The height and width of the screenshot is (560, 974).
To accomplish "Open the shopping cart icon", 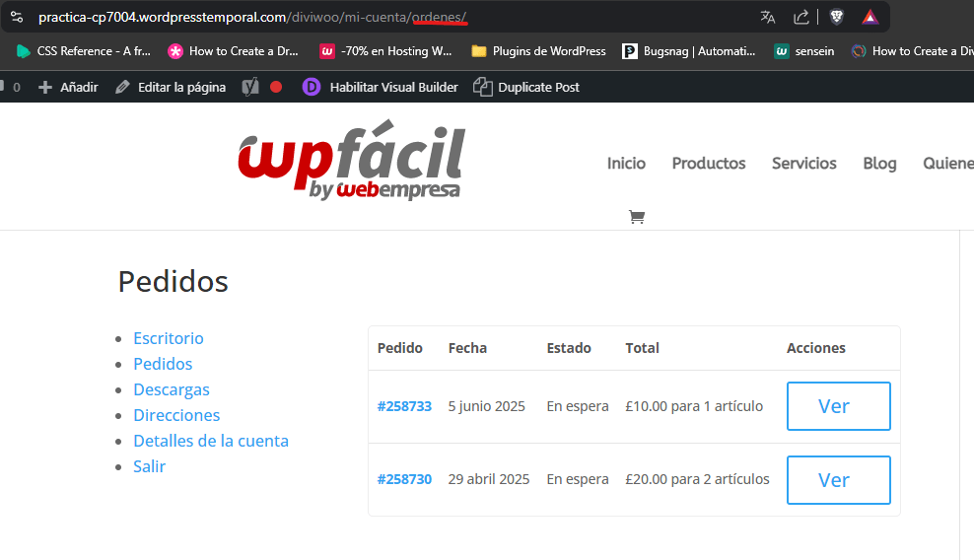I will (x=637, y=217).
